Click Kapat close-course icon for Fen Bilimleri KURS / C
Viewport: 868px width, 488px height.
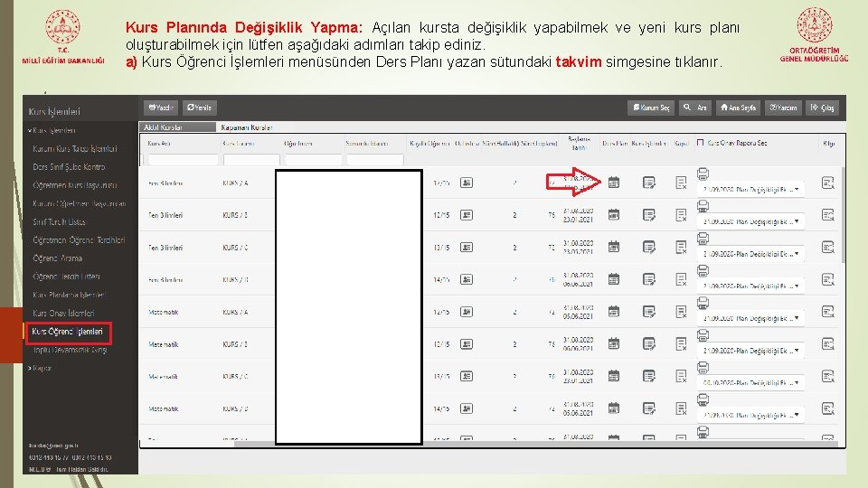(681, 248)
